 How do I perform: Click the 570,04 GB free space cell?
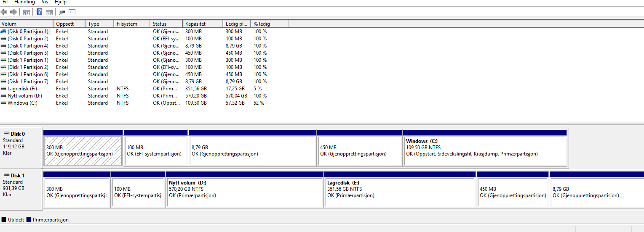tap(236, 96)
